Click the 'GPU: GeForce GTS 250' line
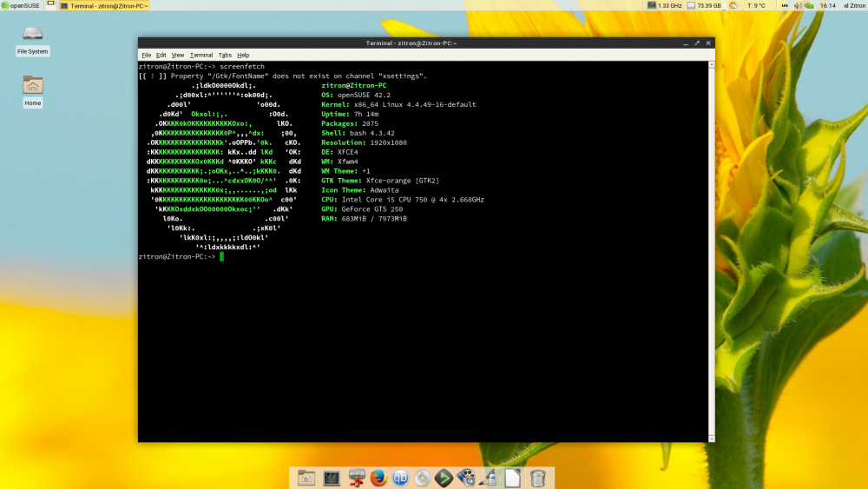This screenshot has width=868, height=489. [362, 209]
